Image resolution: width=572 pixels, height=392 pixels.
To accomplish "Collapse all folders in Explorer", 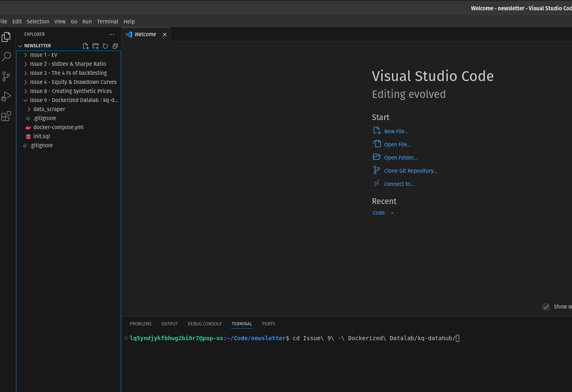I will coord(115,46).
